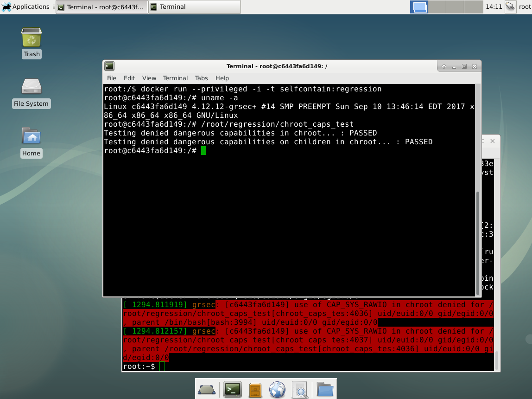This screenshot has width=532, height=399.
Task: Click the user icon beside root in panel
Action: 510,7
